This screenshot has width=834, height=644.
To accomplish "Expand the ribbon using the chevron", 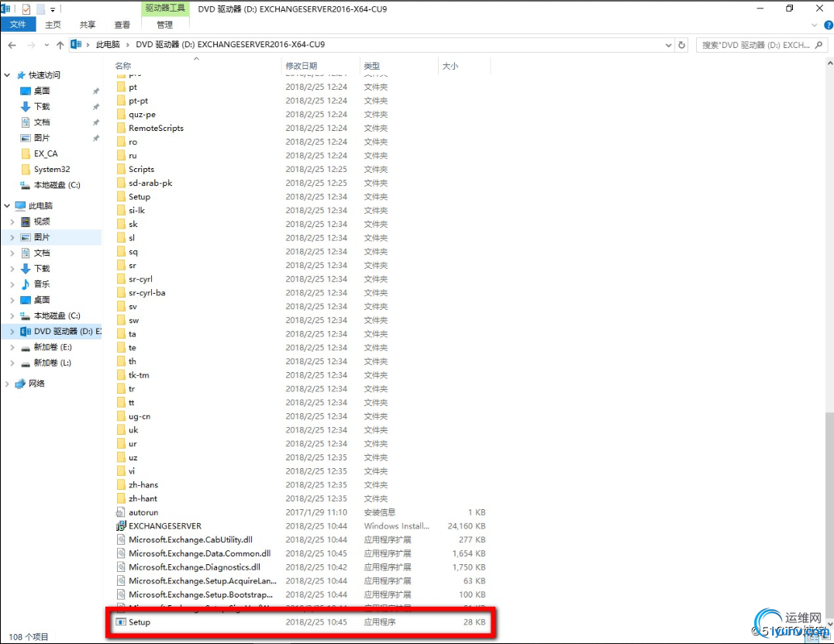I will point(815,25).
